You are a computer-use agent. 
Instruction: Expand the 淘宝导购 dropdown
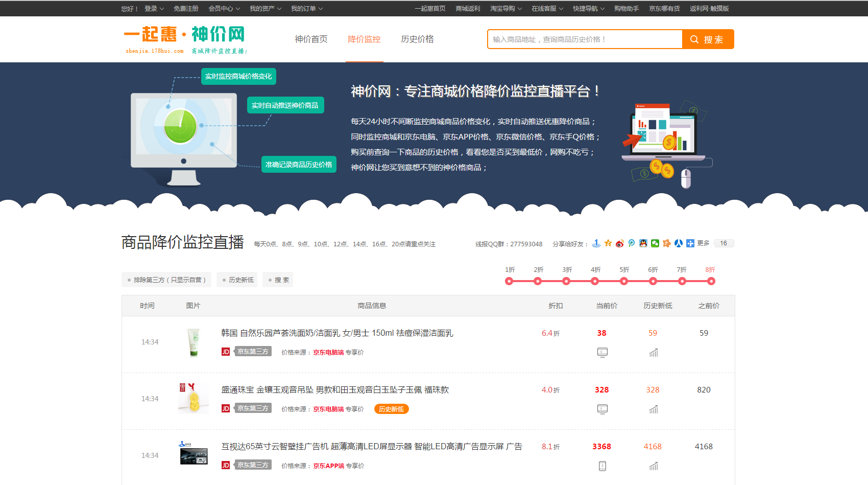(506, 9)
